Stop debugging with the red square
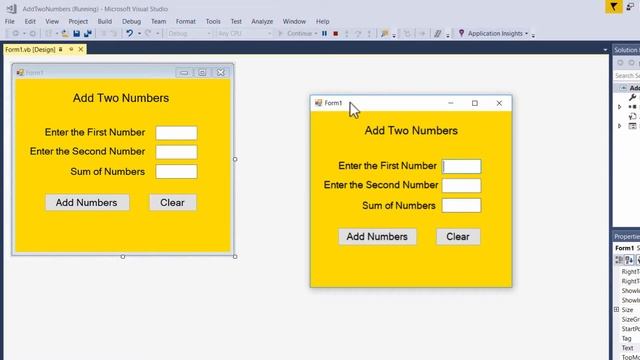This screenshot has width=640, height=360. click(x=336, y=33)
